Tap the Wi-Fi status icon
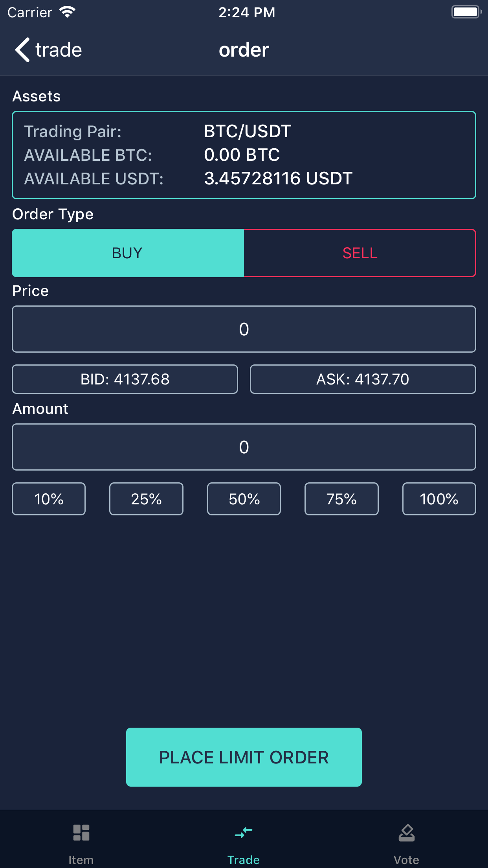 67,12
